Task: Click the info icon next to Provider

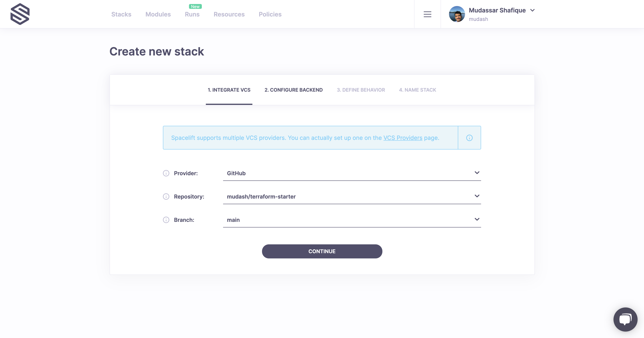Action: 166,173
